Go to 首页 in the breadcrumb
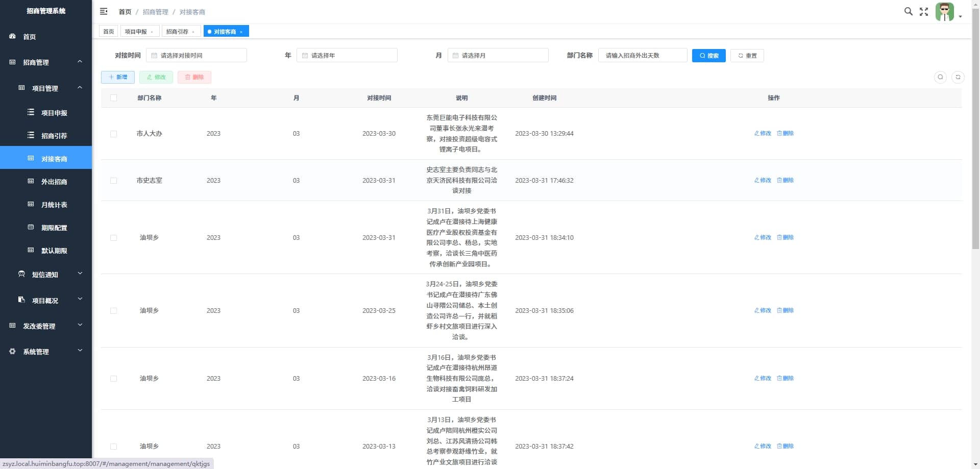The image size is (980, 469). tap(125, 12)
